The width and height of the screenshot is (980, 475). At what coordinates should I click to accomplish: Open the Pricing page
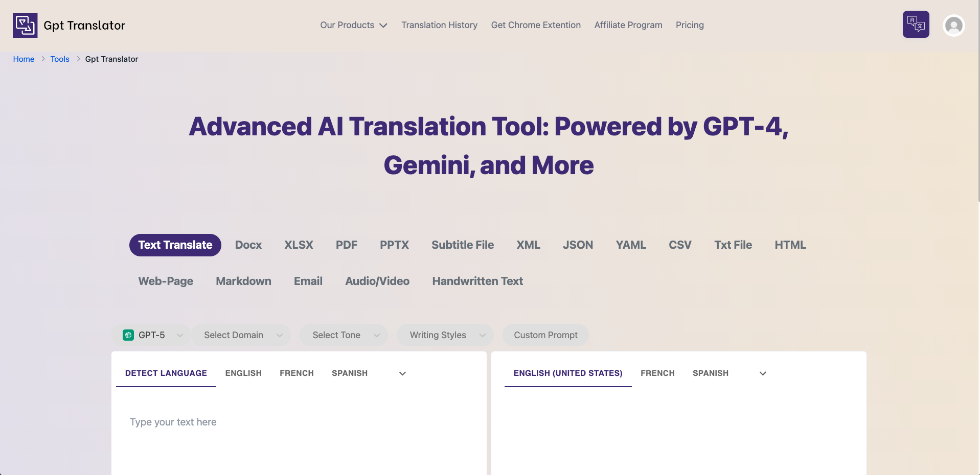click(690, 25)
